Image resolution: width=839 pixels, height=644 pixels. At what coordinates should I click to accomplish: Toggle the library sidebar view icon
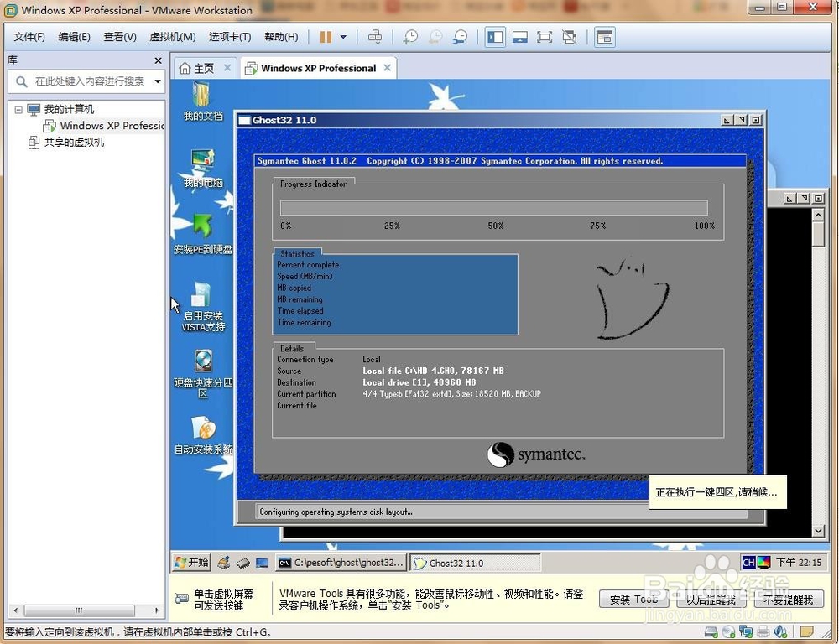click(x=496, y=37)
